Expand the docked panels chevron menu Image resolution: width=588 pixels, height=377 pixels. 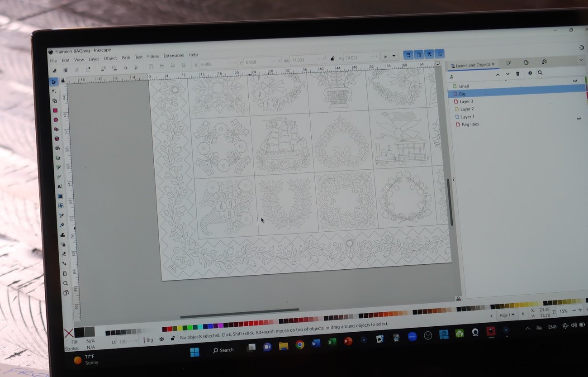point(581,60)
